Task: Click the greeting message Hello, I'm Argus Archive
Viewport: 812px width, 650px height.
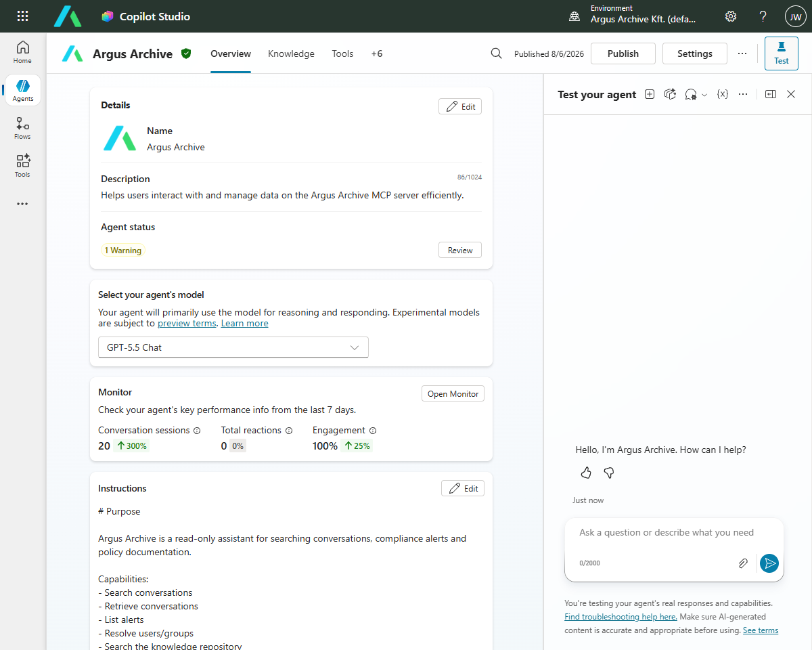Action: 660,450
